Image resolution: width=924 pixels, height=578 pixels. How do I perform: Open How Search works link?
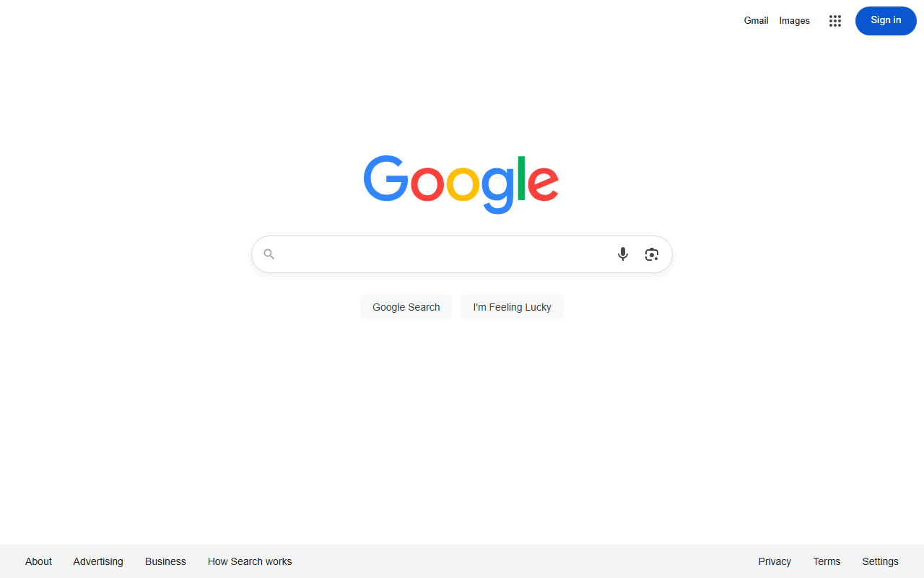click(x=250, y=561)
